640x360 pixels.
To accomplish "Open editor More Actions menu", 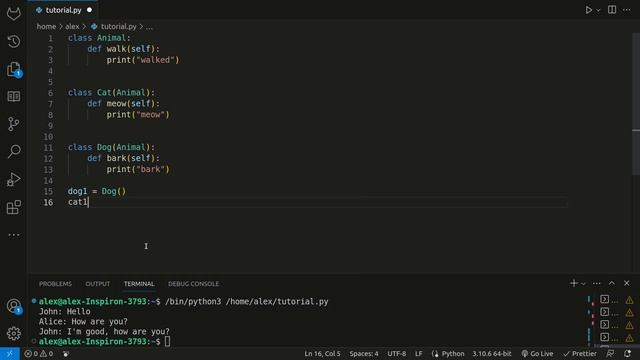I will tap(627, 10).
